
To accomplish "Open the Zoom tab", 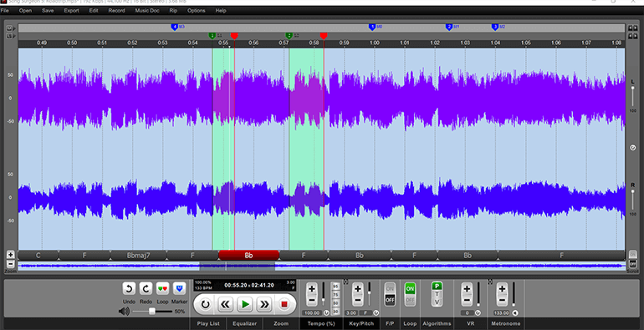I will [281, 323].
